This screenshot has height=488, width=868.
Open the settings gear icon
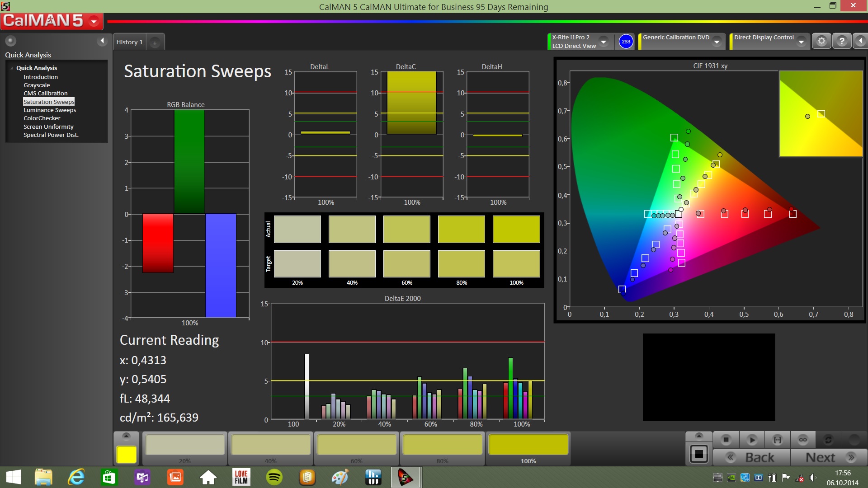821,41
